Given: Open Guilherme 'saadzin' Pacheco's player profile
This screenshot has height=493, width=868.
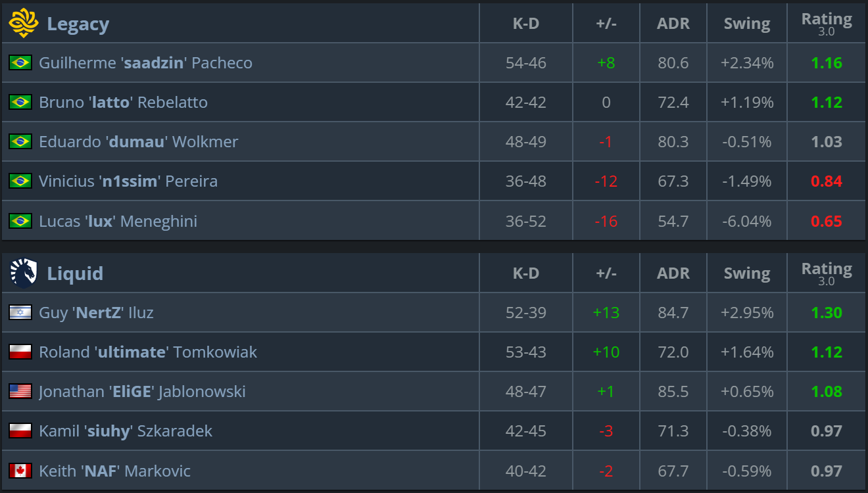Looking at the screenshot, I should click(145, 63).
